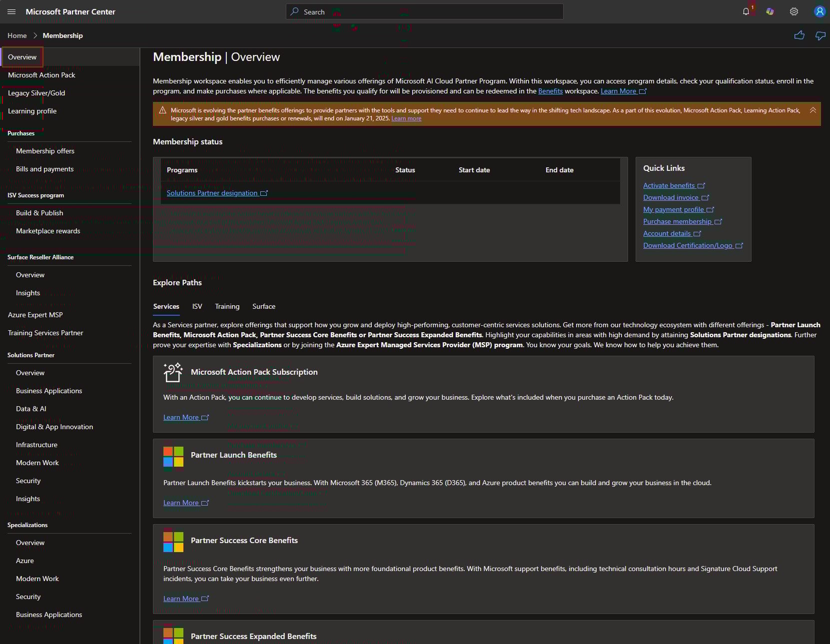This screenshot has width=830, height=644.
Task: Open the settings gear
Action: coord(794,11)
